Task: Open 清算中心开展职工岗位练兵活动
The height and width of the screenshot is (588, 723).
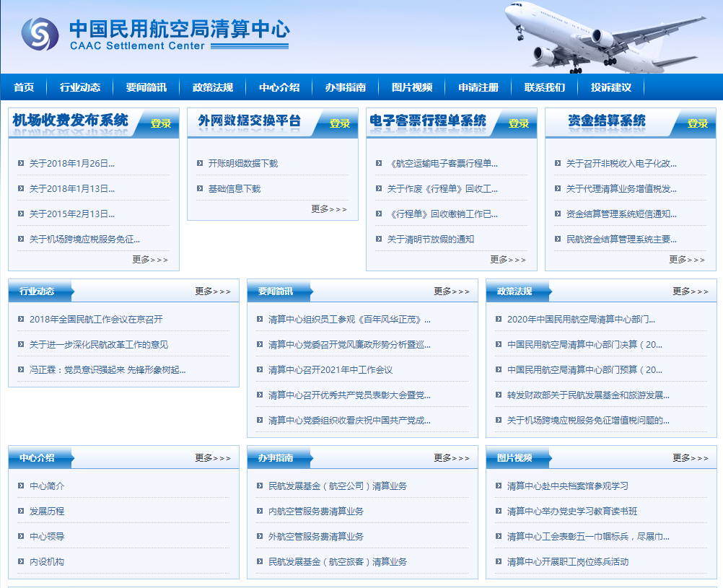Action: pos(568,562)
